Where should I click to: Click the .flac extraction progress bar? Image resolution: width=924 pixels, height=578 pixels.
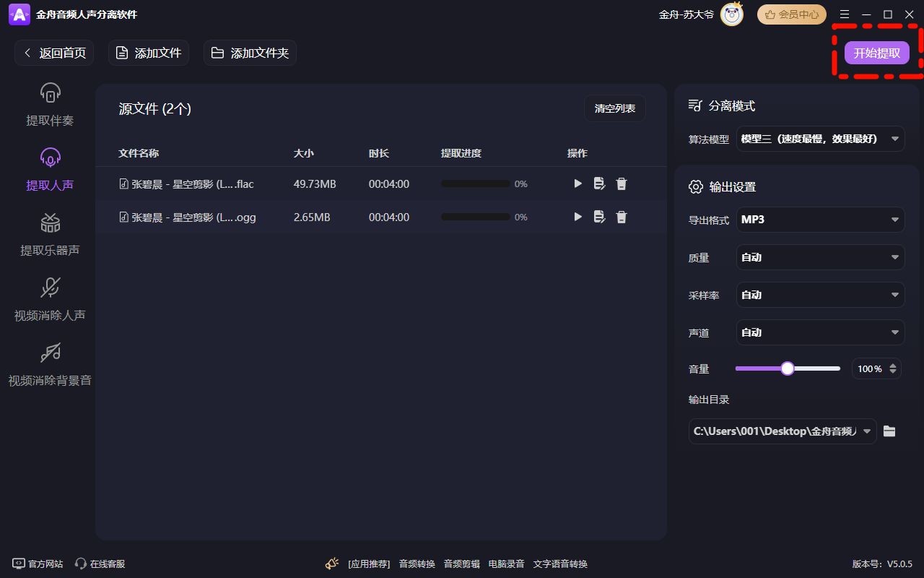475,184
